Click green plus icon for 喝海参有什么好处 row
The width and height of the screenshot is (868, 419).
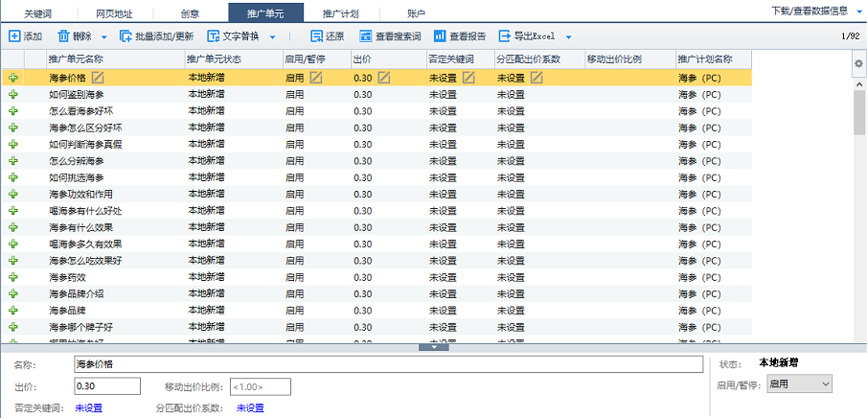13,211
